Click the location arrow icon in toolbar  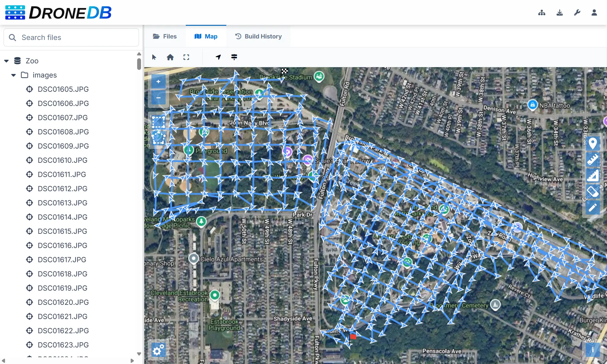click(x=218, y=57)
